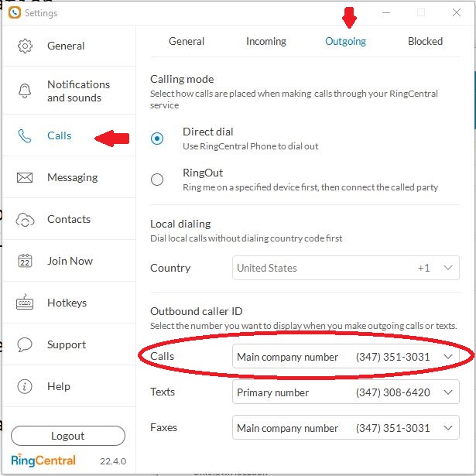Open Messaging envelope icon

(x=26, y=178)
